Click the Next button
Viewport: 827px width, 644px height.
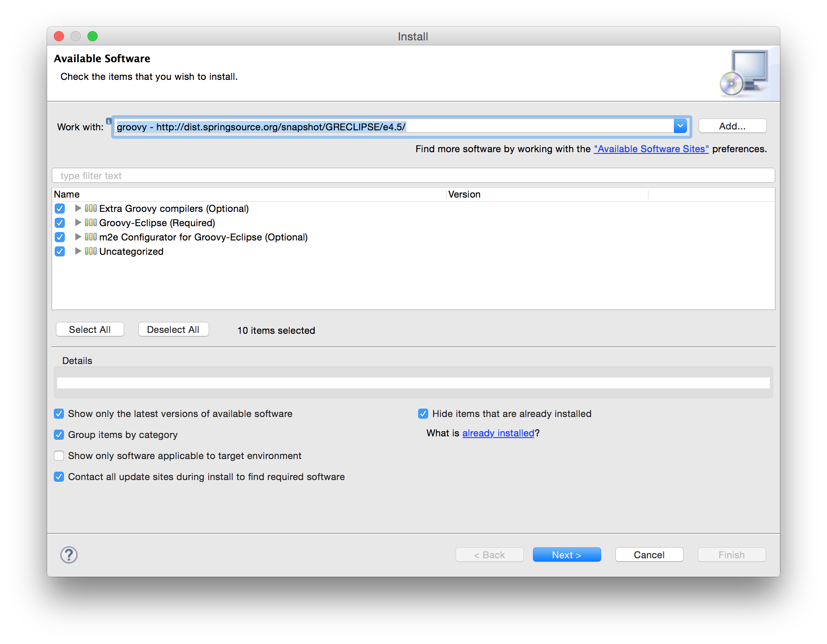pyautogui.click(x=566, y=554)
